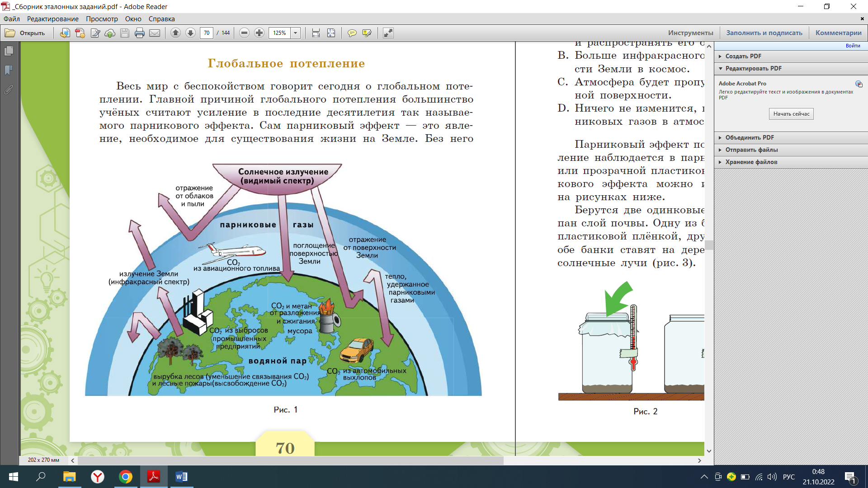This screenshot has width=868, height=488.
Task: Expand the Хранение файлов section
Action: 791,162
